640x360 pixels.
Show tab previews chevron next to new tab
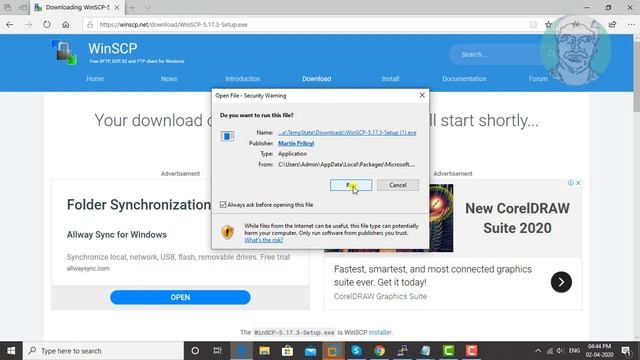pos(147,7)
